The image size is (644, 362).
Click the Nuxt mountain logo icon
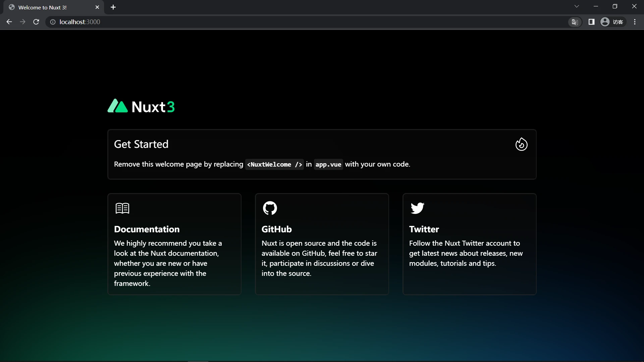click(x=117, y=106)
